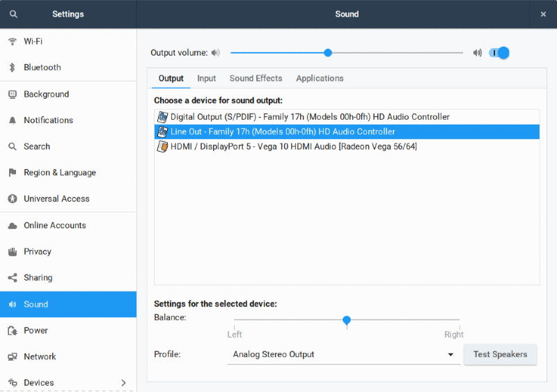
Task: Click the Output volume slider handle
Action: tap(328, 53)
